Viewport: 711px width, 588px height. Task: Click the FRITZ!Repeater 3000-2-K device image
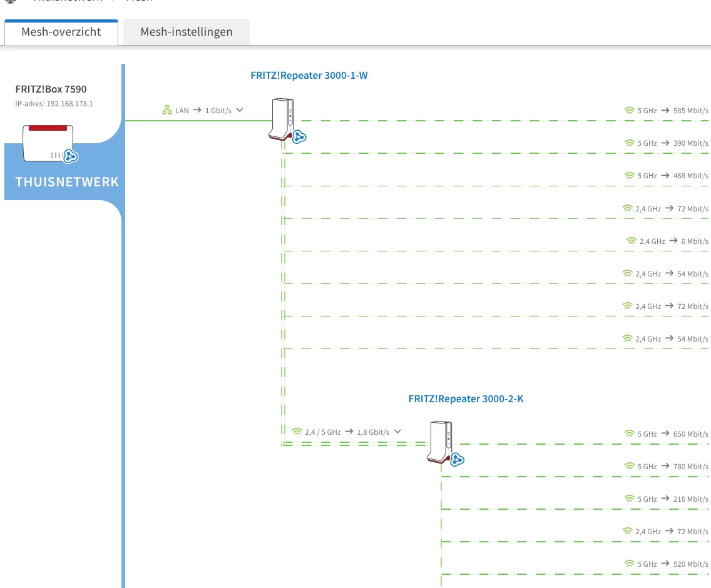[440, 442]
